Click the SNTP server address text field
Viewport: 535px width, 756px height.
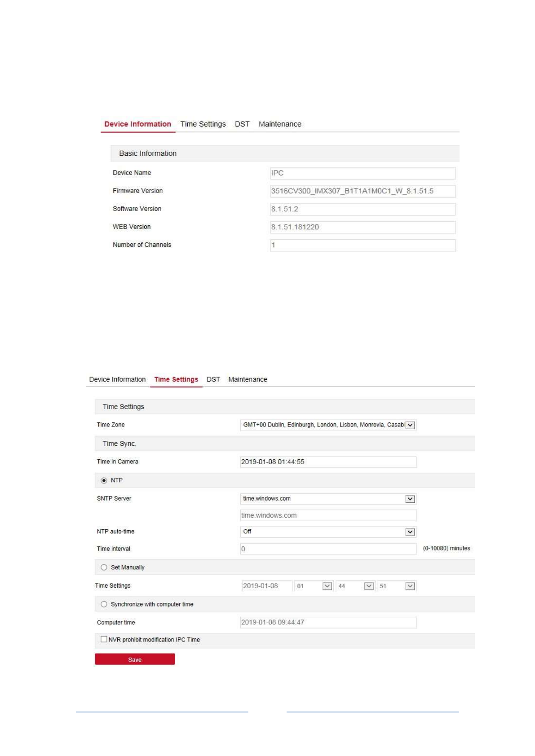pyautogui.click(x=328, y=515)
